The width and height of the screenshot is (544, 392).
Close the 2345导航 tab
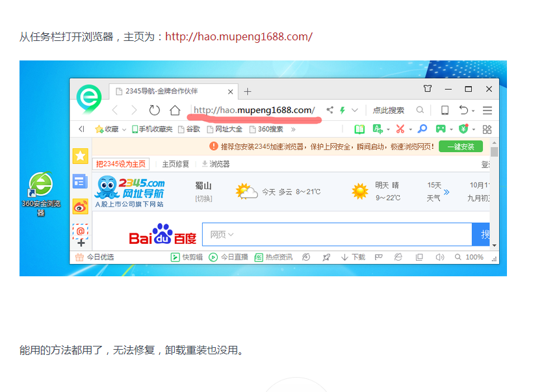click(x=230, y=92)
